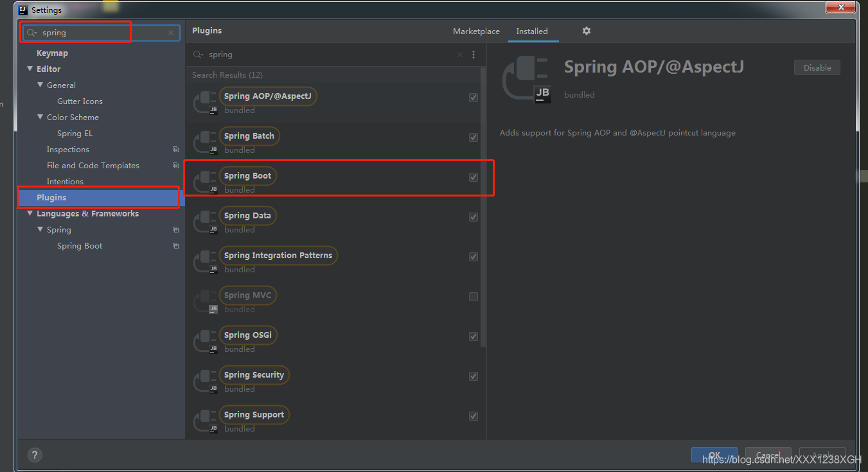Click the Spring Security plugin icon

(x=206, y=381)
